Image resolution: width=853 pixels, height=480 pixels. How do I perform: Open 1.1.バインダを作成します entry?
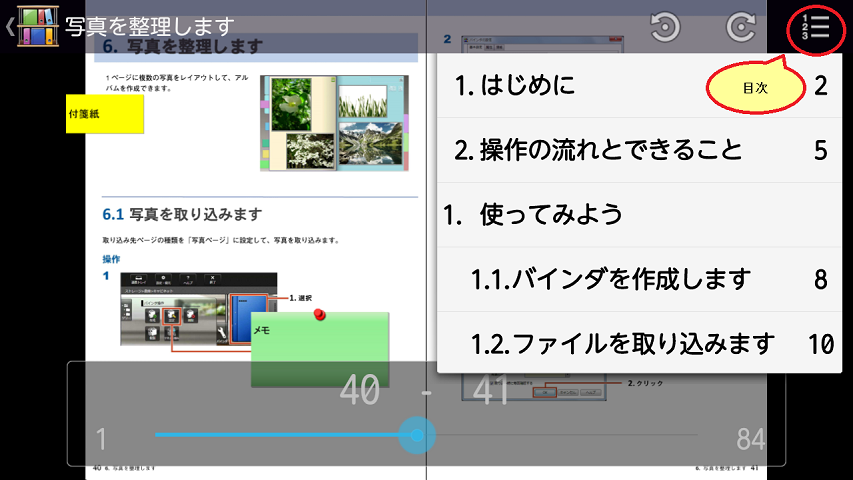click(x=639, y=279)
